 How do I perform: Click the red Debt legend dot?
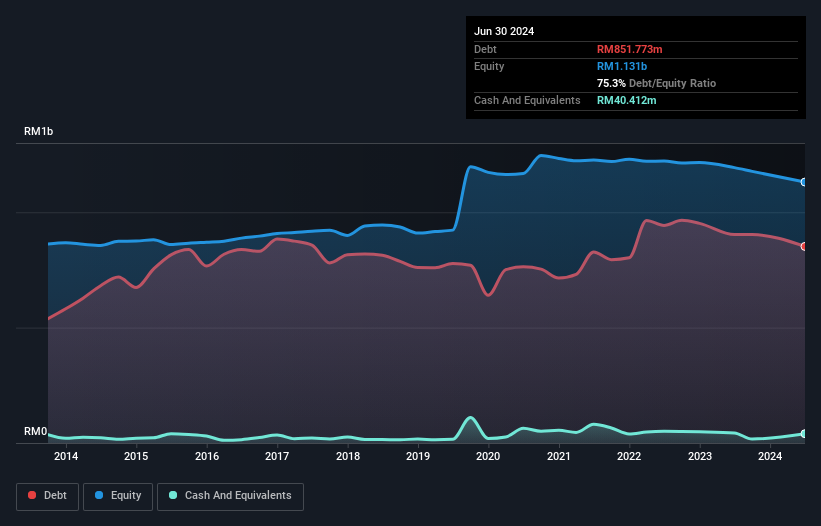pyautogui.click(x=32, y=495)
